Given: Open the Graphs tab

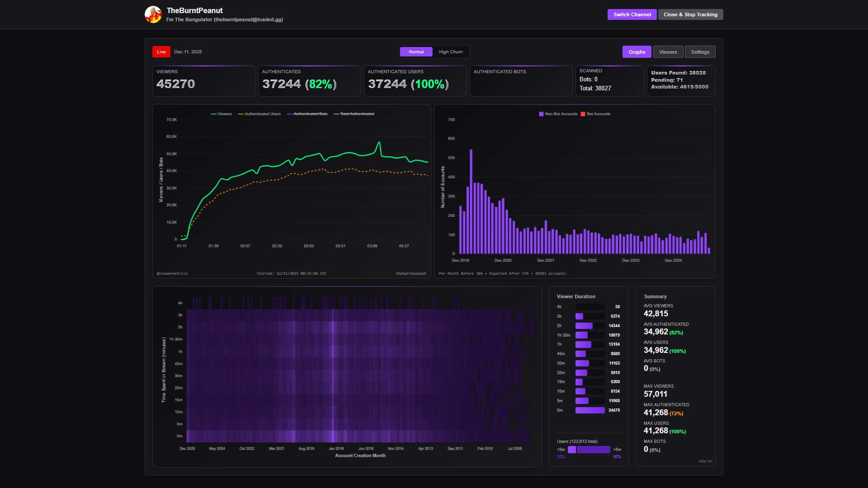Looking at the screenshot, I should 637,52.
